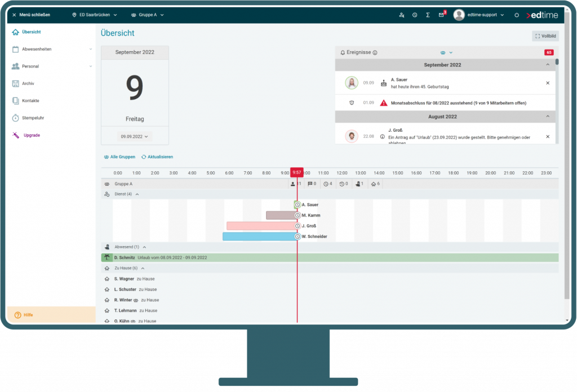This screenshot has width=577, height=392.
Task: Click the Aktualisieren refresh link
Action: [x=157, y=157]
